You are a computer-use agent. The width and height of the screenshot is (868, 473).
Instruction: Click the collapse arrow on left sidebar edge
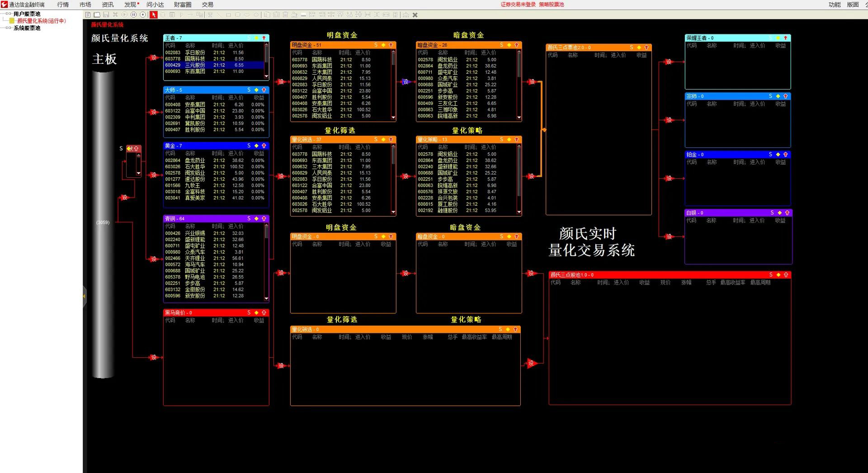pos(84,296)
